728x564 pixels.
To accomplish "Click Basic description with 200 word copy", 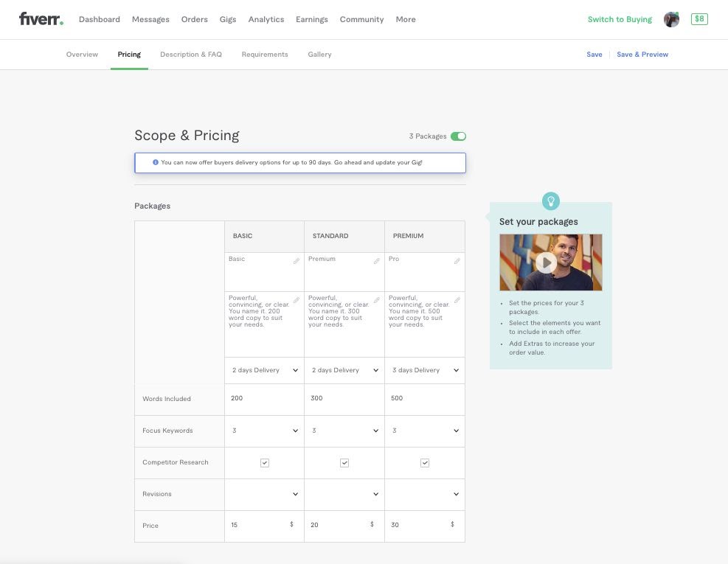I will (265, 324).
